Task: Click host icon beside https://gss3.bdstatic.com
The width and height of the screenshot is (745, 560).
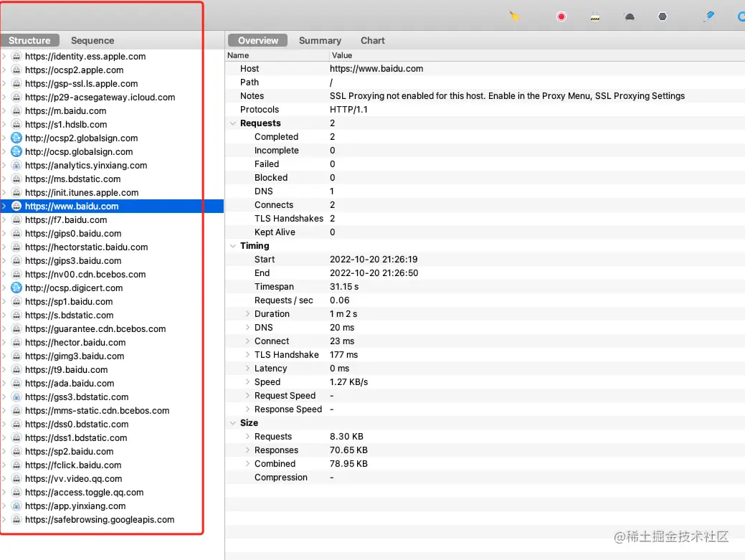Action: pos(16,397)
